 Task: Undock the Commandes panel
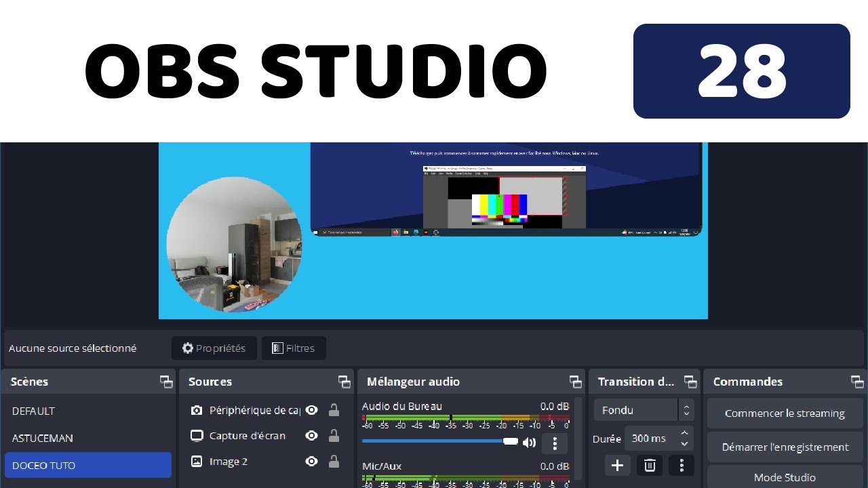pos(857,382)
